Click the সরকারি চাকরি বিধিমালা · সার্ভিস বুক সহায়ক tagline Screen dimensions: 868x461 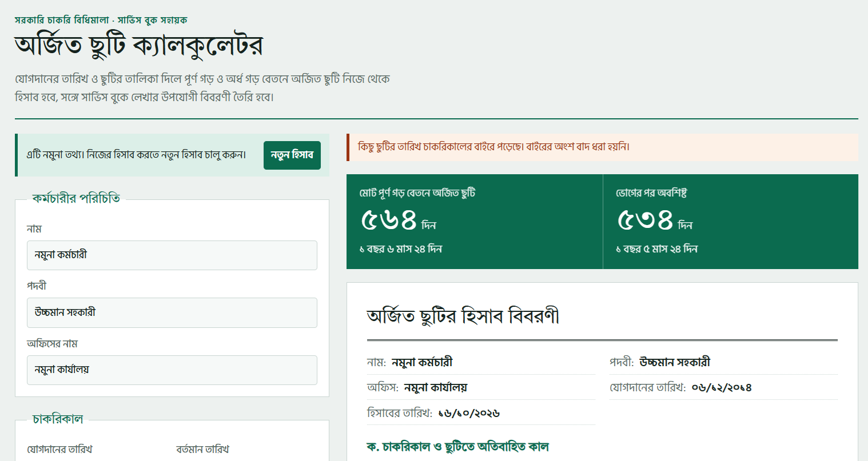(x=101, y=21)
